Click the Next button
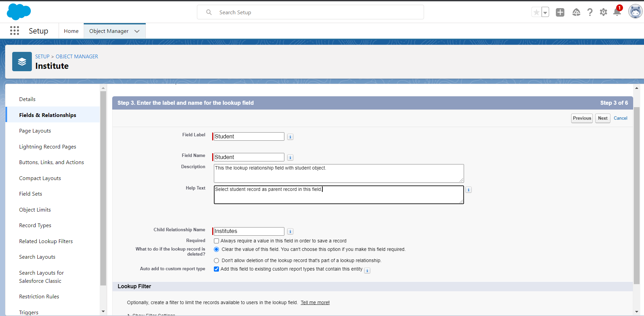This screenshot has width=644, height=316. [x=602, y=118]
